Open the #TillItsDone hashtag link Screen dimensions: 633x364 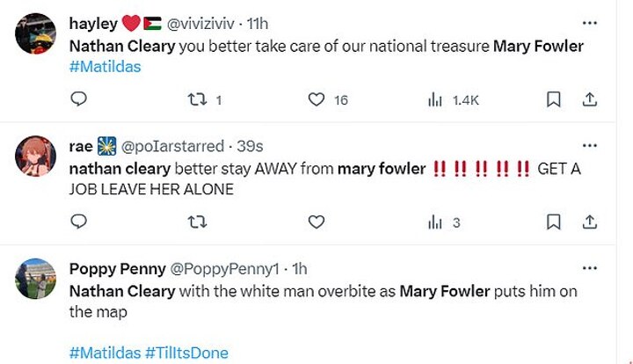tap(186, 353)
